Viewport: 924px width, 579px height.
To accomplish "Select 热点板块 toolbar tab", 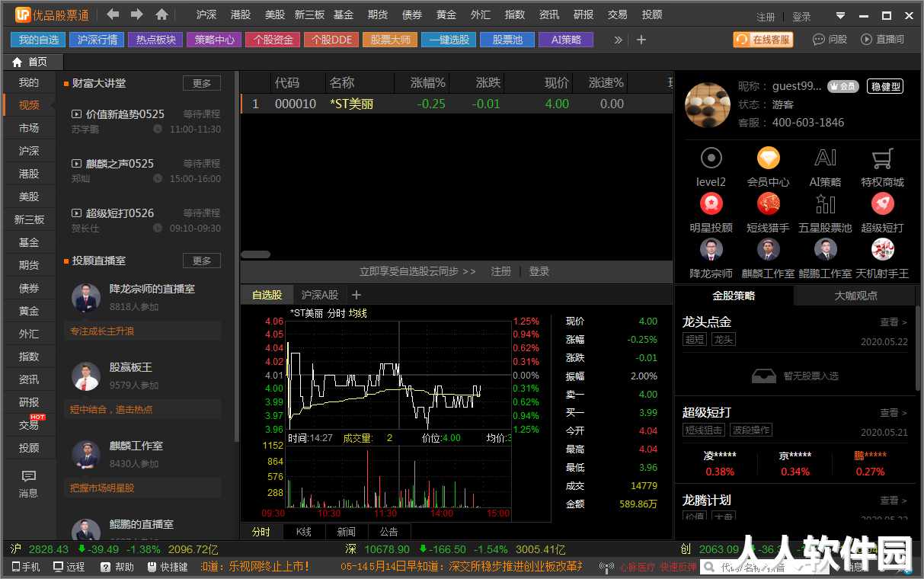I will pos(155,40).
